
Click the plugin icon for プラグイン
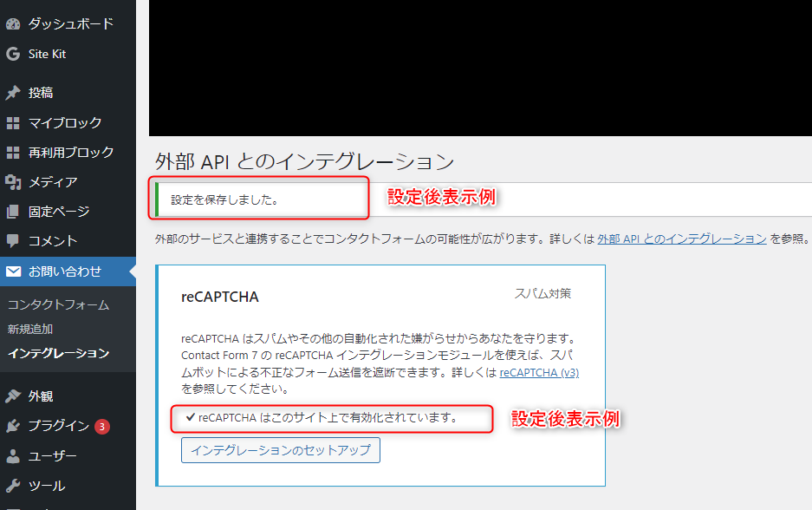click(13, 426)
